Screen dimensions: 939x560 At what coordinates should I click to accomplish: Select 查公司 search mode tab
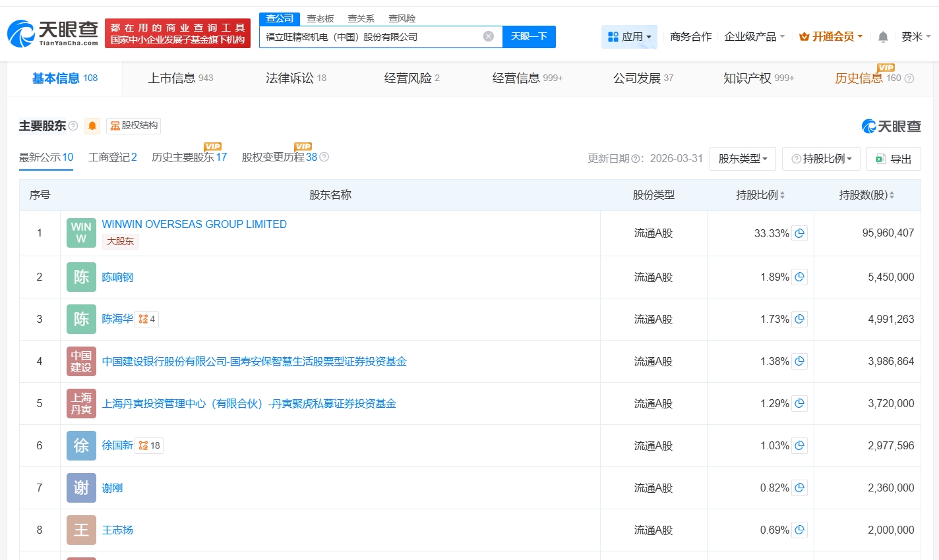(x=280, y=18)
